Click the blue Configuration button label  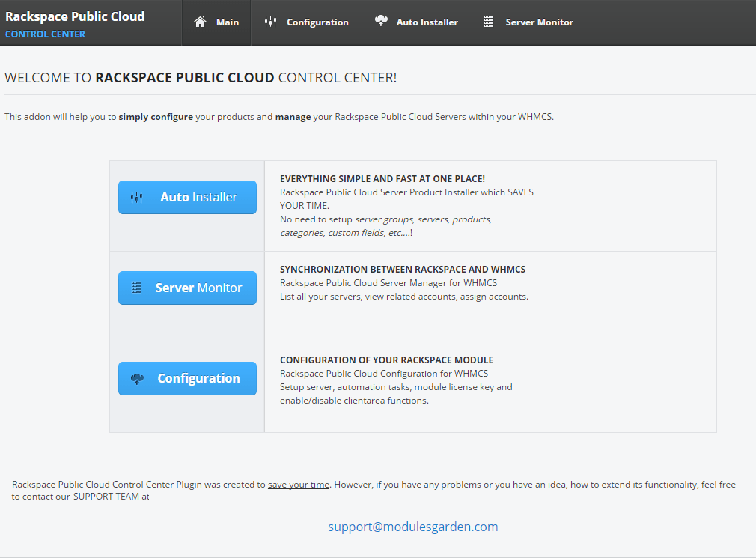tap(198, 378)
